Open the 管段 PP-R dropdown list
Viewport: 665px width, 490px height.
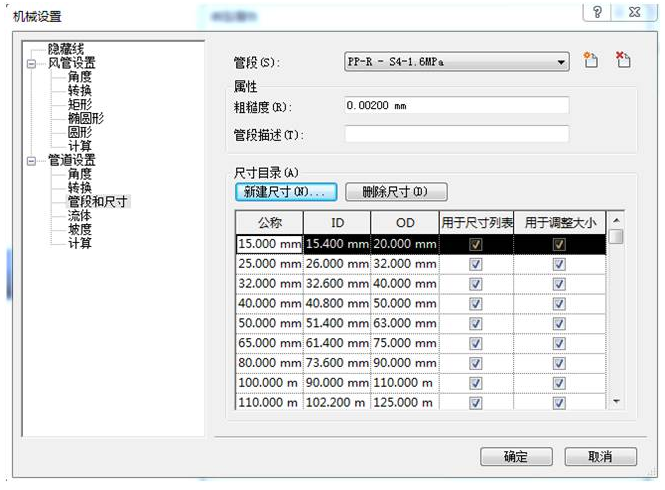coord(561,62)
